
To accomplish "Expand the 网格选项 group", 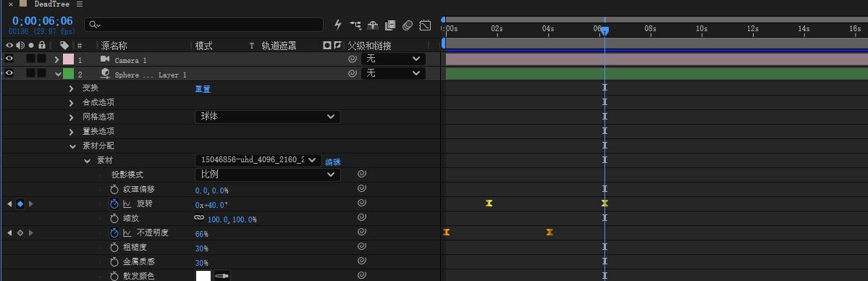I will tap(72, 117).
